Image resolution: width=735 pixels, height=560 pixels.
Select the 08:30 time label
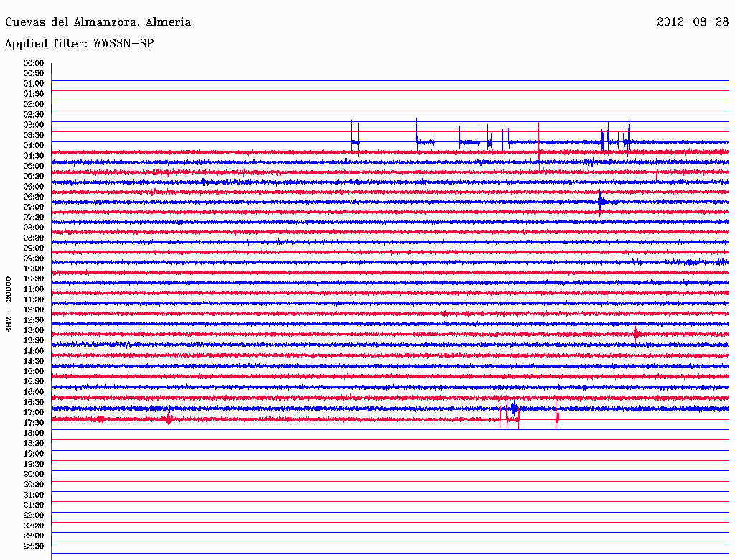[34, 238]
